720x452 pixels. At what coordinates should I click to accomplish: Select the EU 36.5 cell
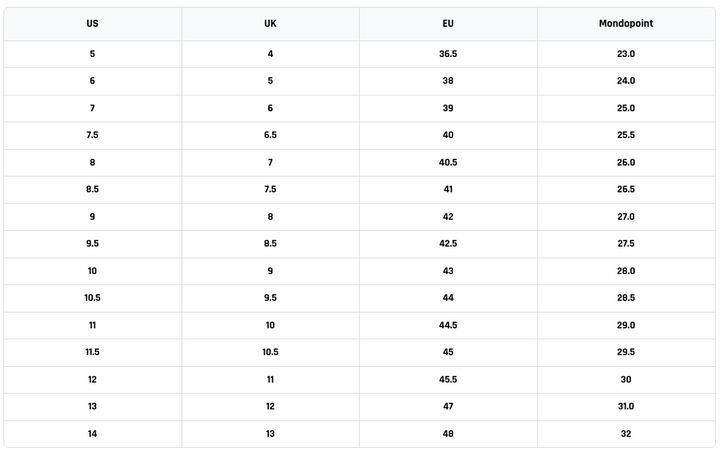click(448, 54)
